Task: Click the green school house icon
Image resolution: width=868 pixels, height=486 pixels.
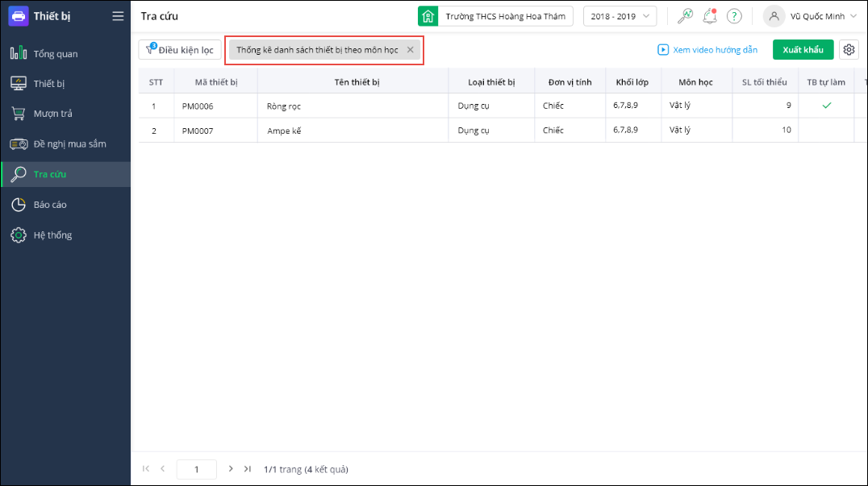Action: tap(428, 16)
